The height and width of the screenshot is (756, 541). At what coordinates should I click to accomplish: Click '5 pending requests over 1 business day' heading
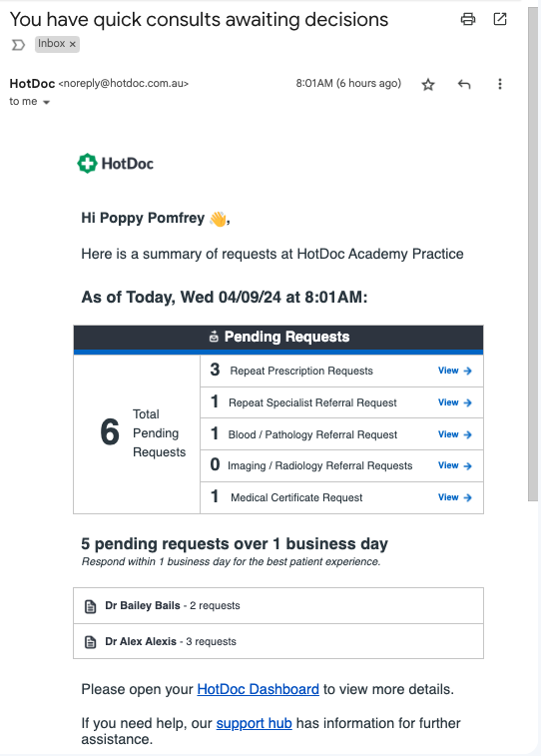click(235, 544)
